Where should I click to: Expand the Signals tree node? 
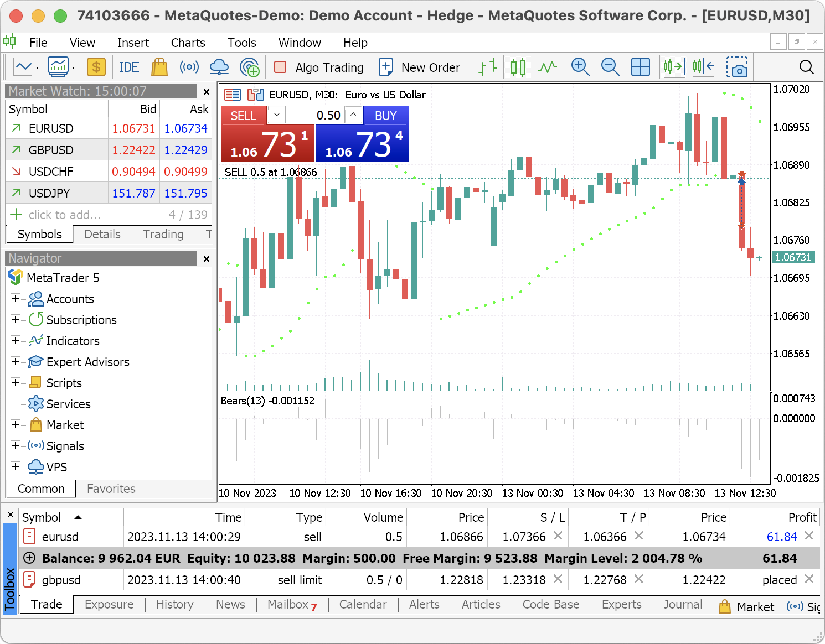pyautogui.click(x=16, y=445)
